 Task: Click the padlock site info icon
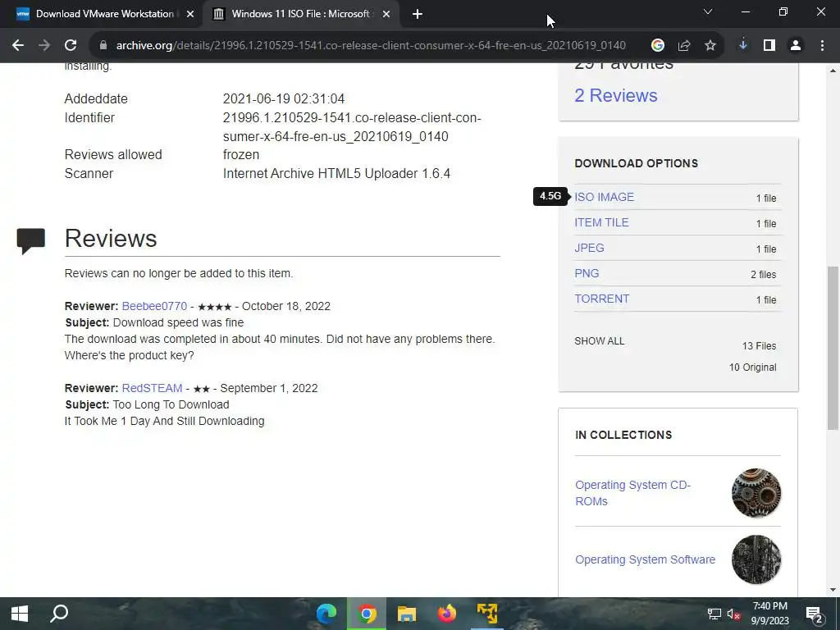103,46
